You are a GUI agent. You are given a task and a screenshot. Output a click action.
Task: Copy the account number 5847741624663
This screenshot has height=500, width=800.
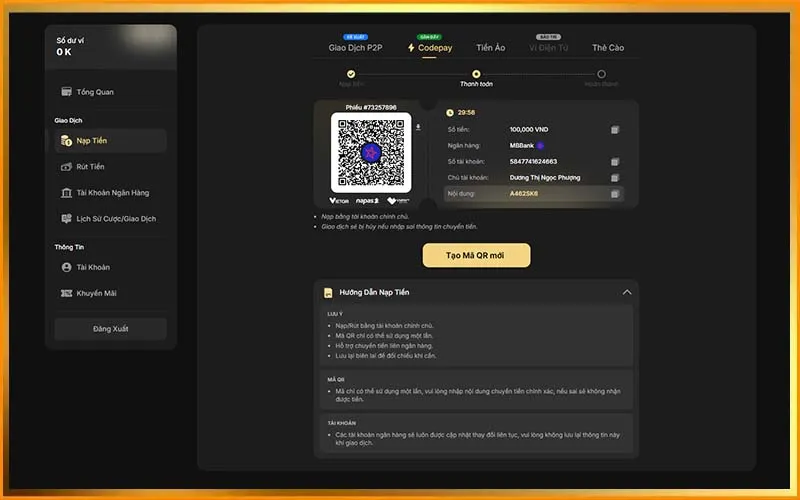pyautogui.click(x=615, y=162)
